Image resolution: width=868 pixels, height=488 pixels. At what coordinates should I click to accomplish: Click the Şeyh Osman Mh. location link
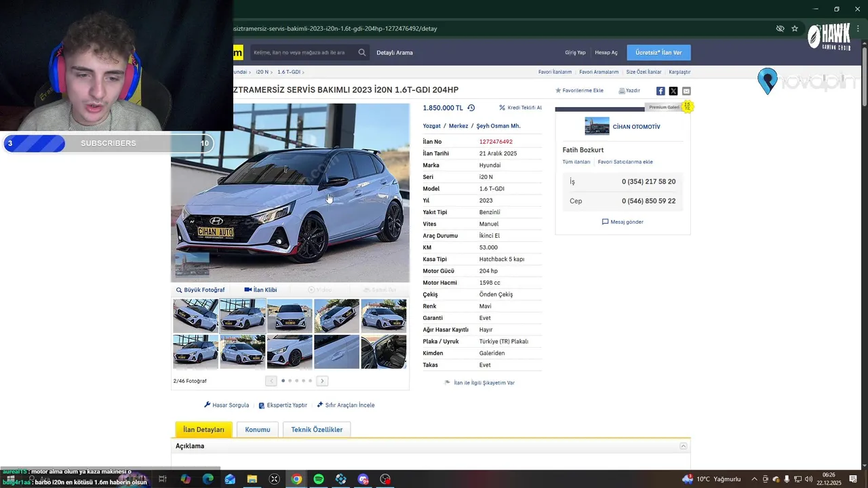[498, 126]
